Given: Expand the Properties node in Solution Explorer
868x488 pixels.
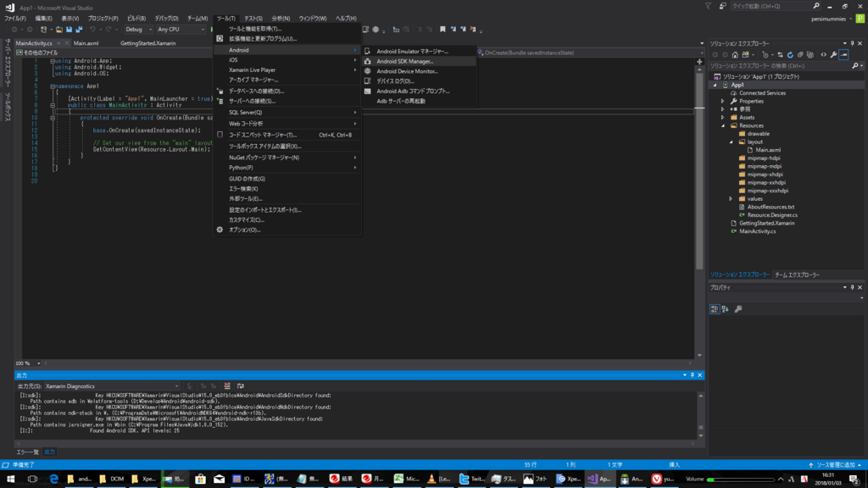Looking at the screenshot, I should (x=722, y=102).
